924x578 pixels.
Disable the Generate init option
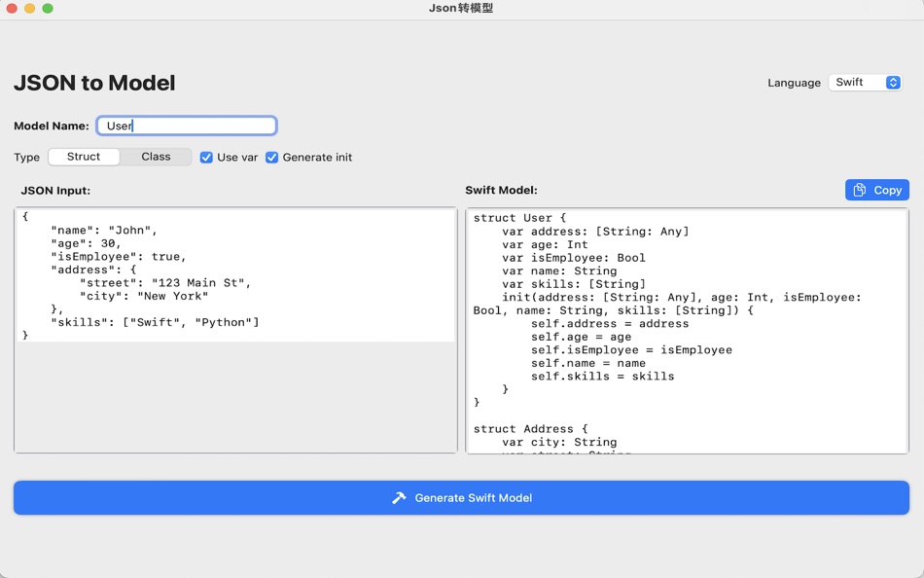274,157
